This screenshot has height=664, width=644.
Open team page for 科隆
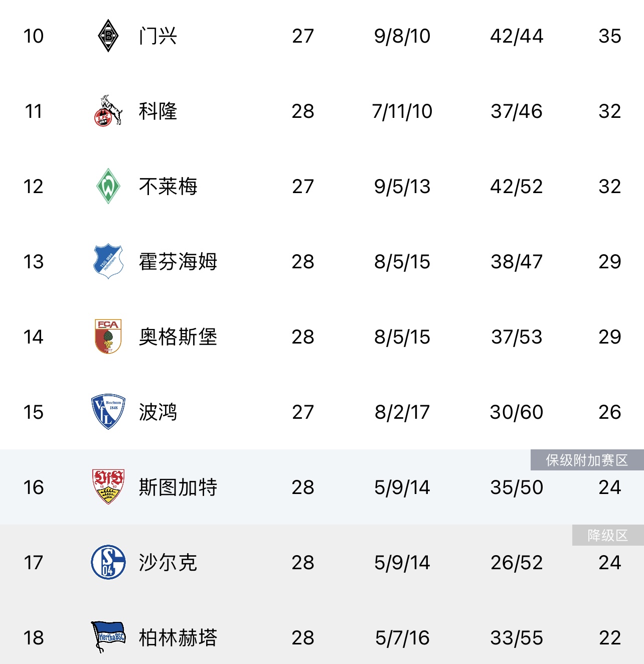coord(158,111)
